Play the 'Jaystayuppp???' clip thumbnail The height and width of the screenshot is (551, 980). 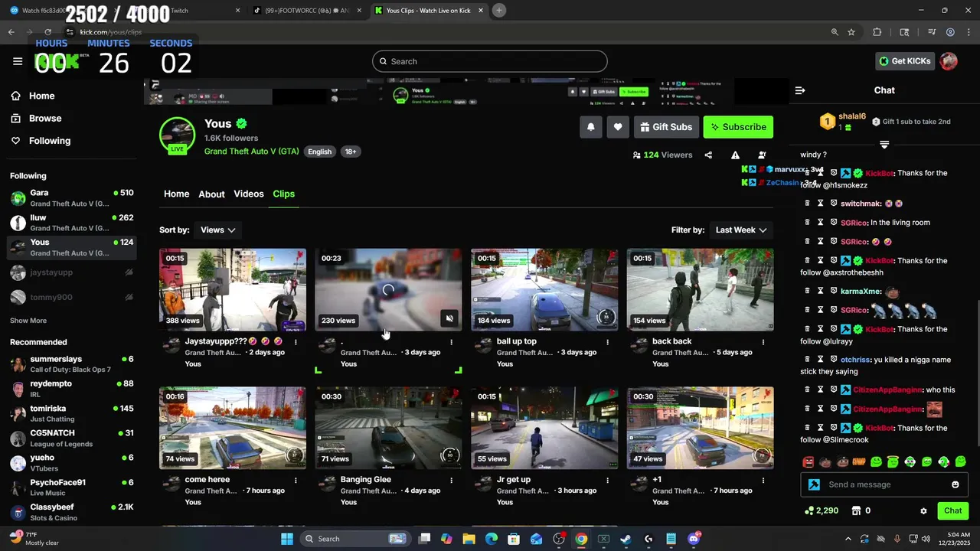pos(233,289)
